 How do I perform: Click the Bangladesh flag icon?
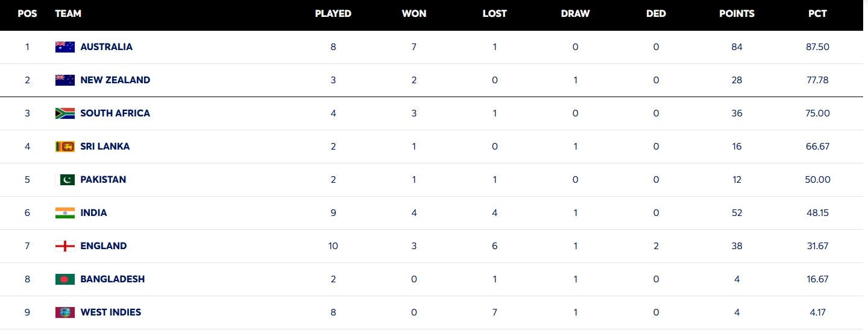(65, 279)
